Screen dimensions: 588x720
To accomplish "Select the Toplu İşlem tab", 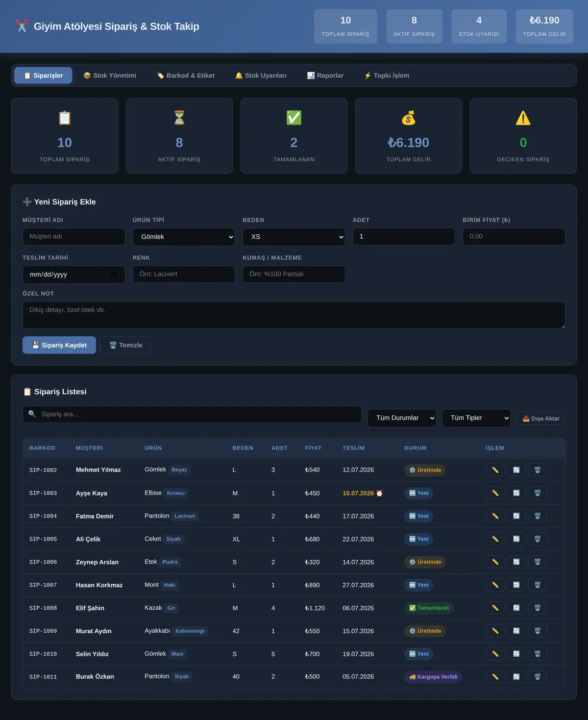I will point(387,75).
